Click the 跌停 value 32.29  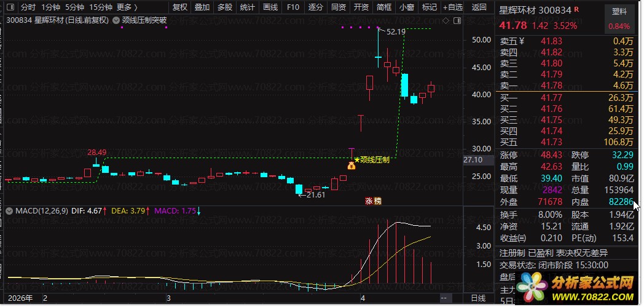tap(623, 156)
